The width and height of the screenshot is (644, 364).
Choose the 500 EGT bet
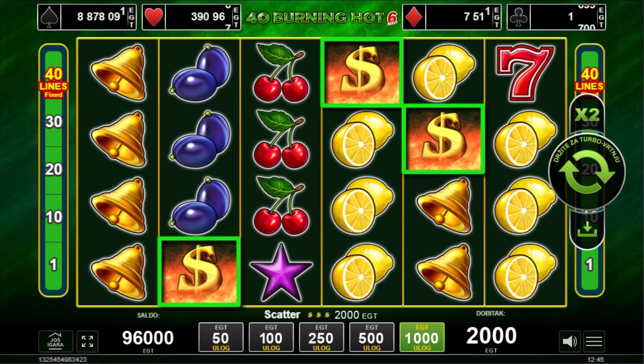click(372, 337)
